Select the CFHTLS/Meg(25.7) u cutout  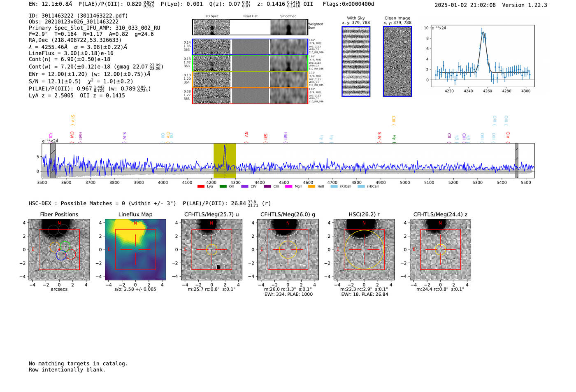click(x=211, y=250)
